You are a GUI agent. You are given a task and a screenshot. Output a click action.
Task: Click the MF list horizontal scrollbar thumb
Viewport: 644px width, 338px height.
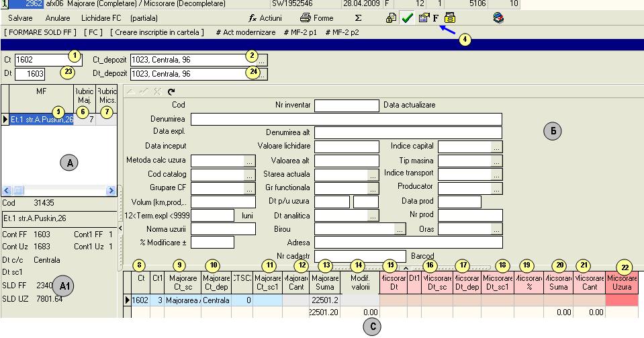point(18,190)
